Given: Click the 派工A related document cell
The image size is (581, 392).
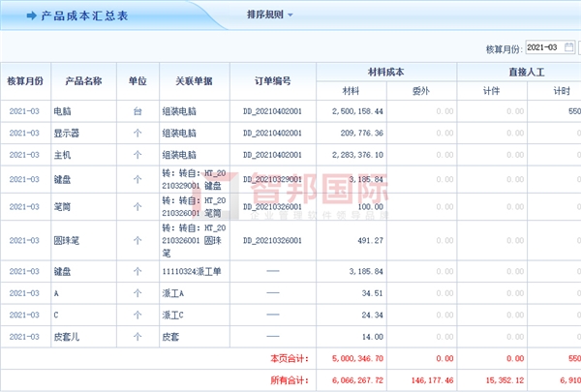Looking at the screenshot, I should click(x=174, y=293).
